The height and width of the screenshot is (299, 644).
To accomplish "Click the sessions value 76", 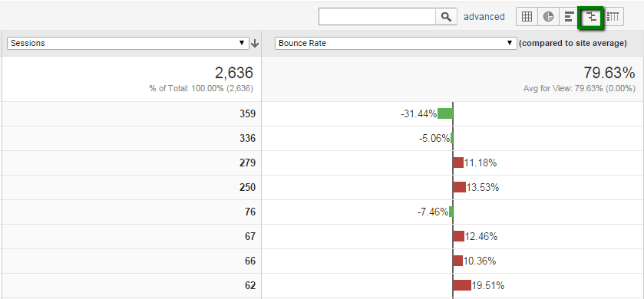I will coord(250,212).
